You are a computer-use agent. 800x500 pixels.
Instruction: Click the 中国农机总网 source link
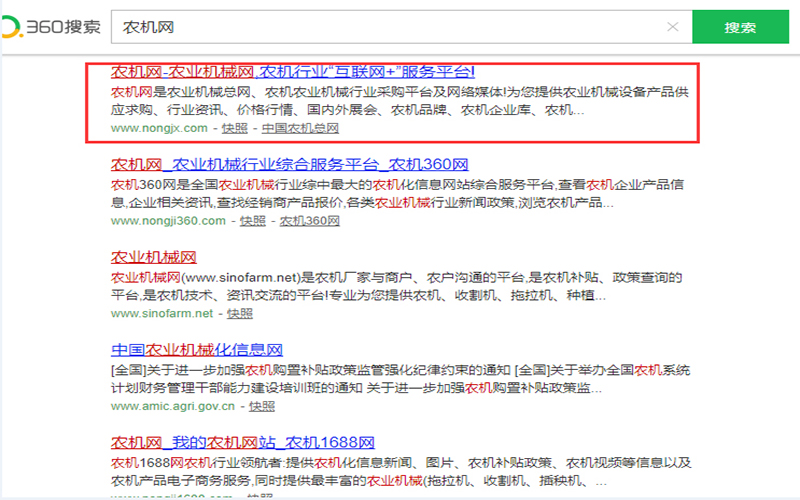(x=300, y=128)
